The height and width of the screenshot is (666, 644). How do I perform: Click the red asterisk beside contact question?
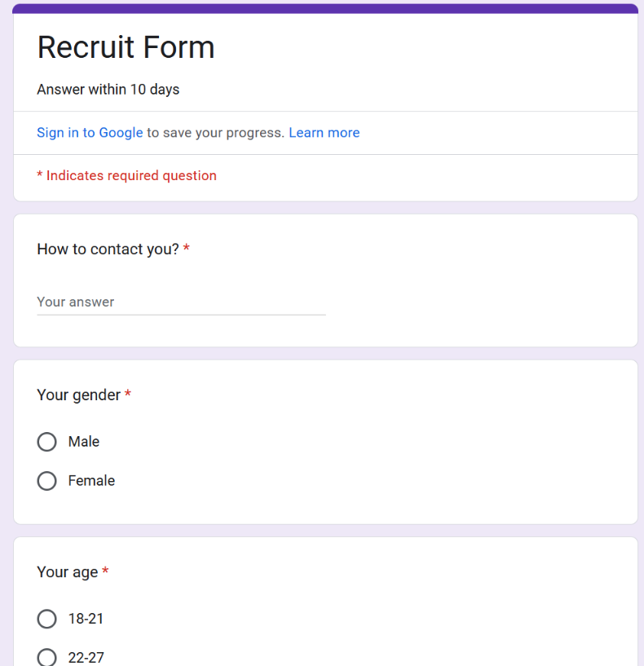point(187,249)
